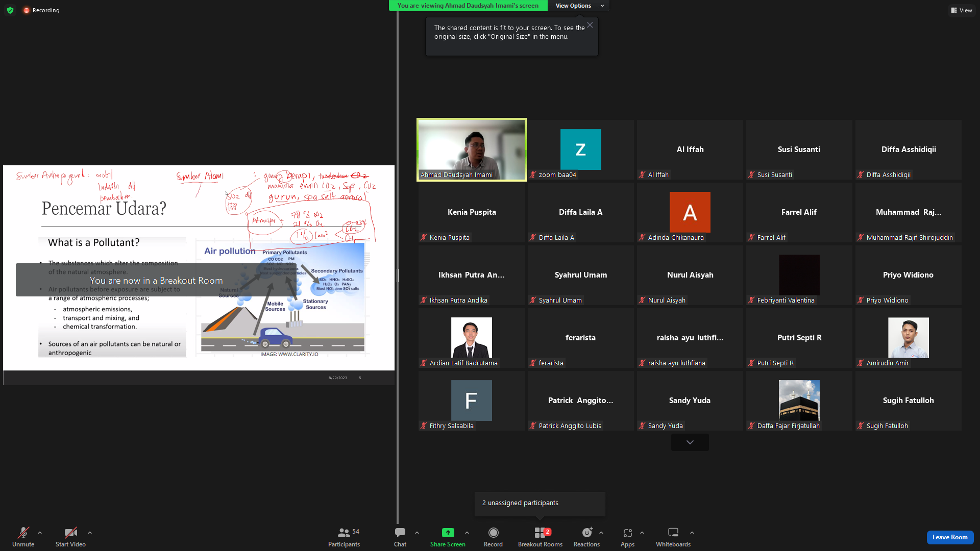The height and width of the screenshot is (551, 980).
Task: Open Breakout Rooms
Action: 540,537
